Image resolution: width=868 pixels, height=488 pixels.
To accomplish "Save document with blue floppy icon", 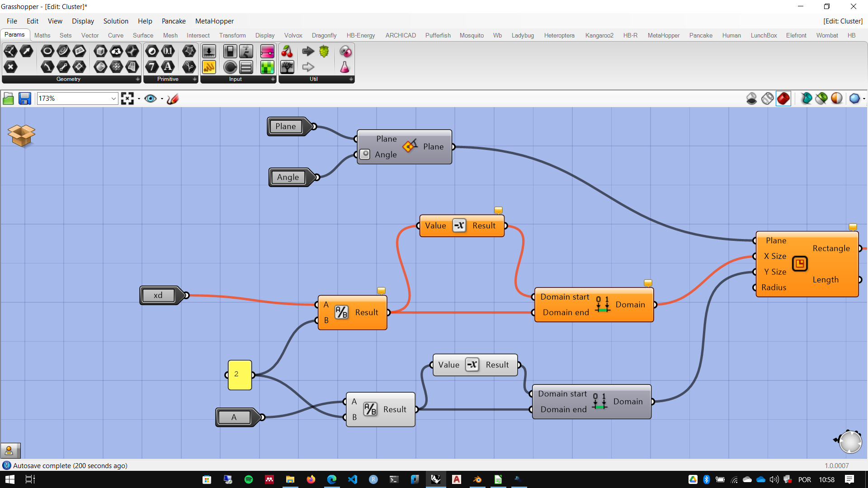I will (x=24, y=99).
